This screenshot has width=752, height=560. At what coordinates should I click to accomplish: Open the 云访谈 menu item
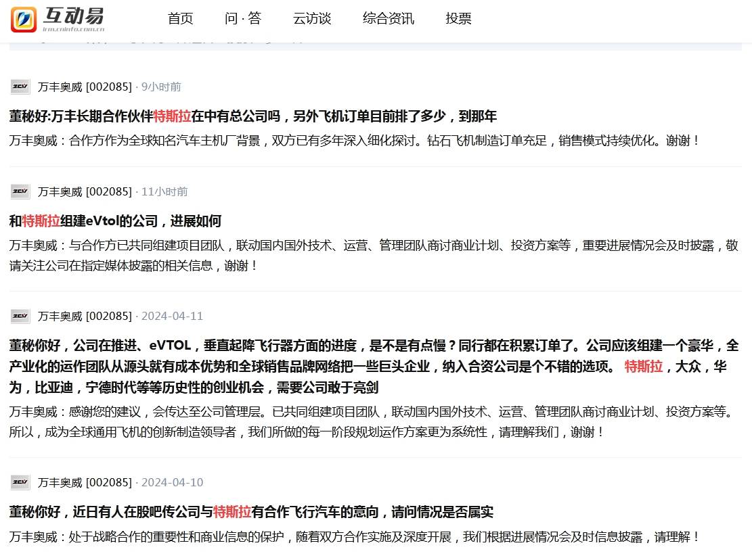[x=312, y=18]
